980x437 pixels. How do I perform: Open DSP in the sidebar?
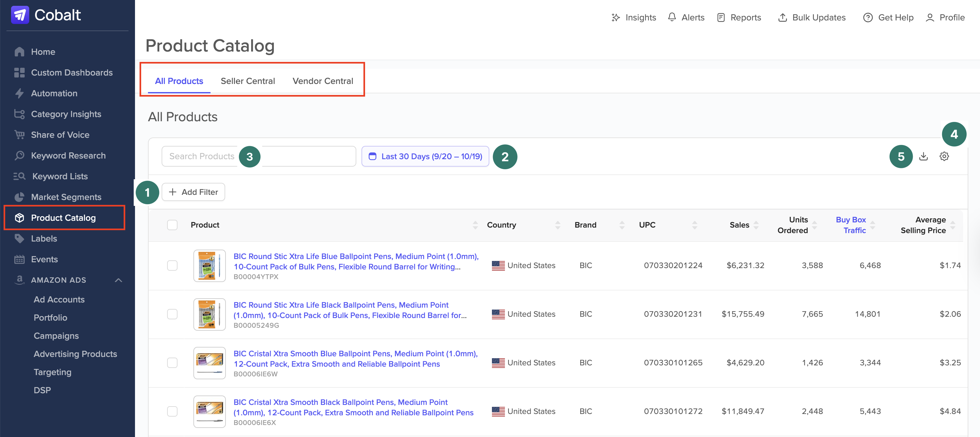tap(42, 390)
